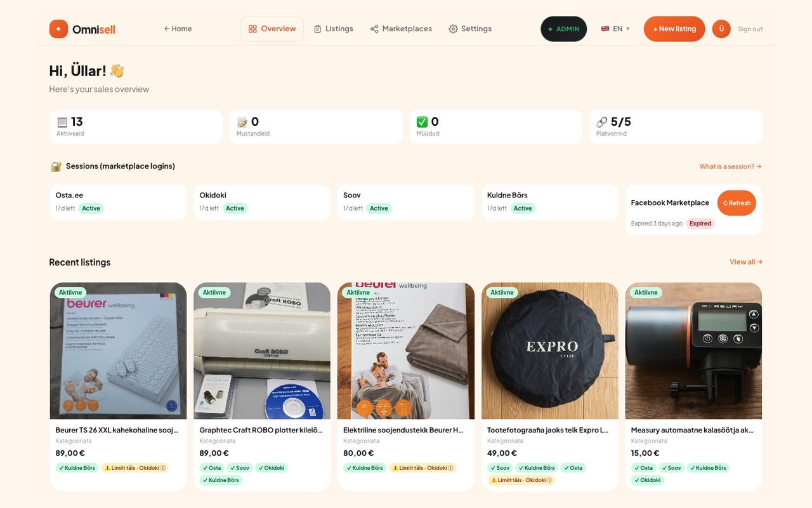Switch to the Listings tab
This screenshot has width=812, height=508.
[334, 29]
